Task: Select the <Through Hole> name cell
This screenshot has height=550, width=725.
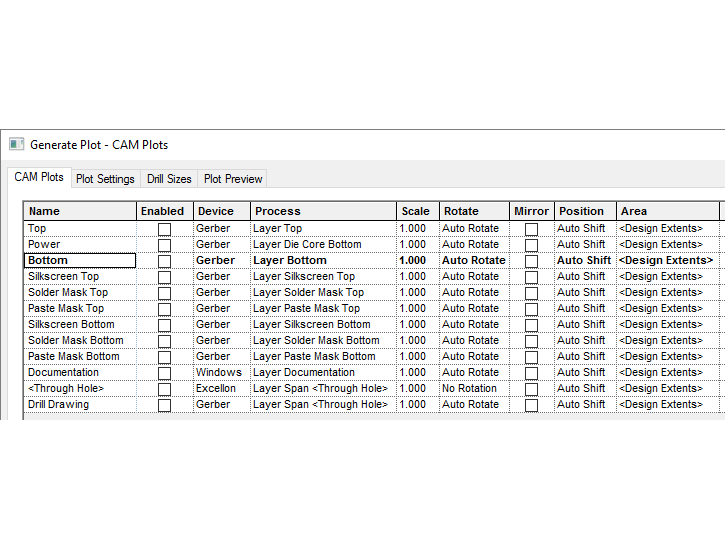Action: [x=80, y=388]
